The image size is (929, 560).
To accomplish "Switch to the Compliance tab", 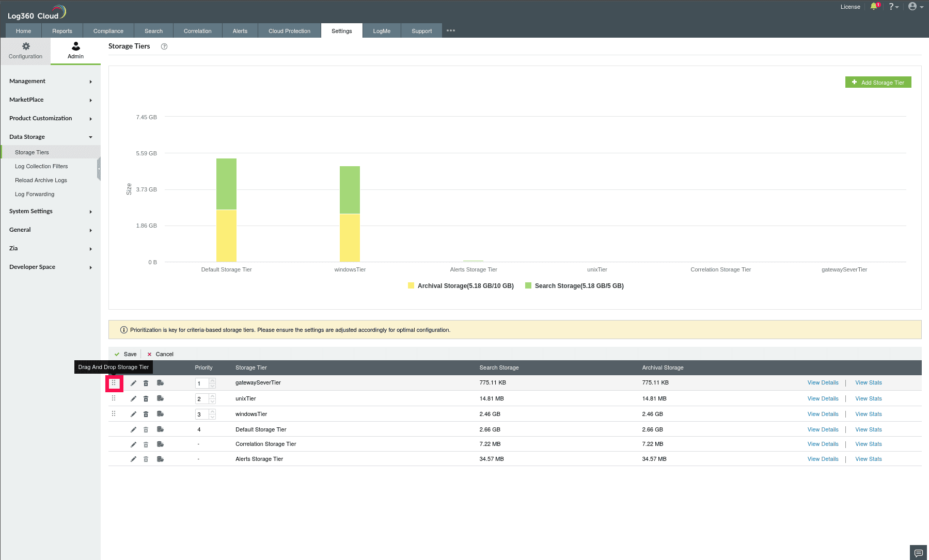I will pos(108,30).
